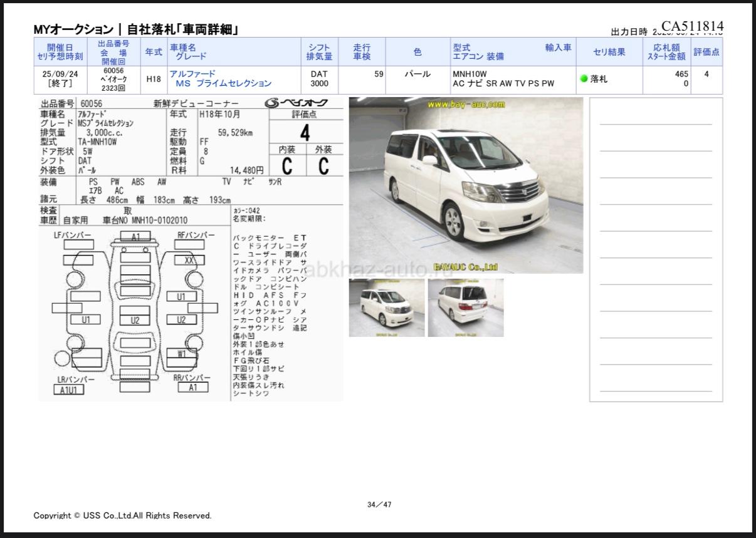This screenshot has height=538, width=756.
Task: Click the green 落札 status dot
Action: tap(584, 79)
